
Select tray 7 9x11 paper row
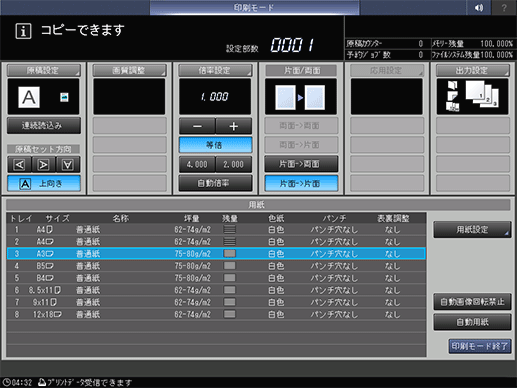[216, 302]
